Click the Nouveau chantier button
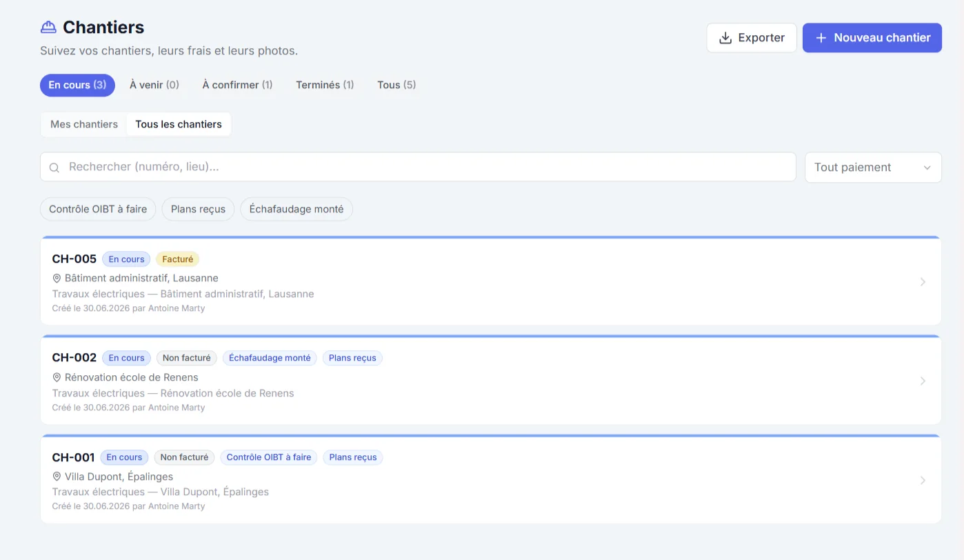964x560 pixels. click(872, 38)
